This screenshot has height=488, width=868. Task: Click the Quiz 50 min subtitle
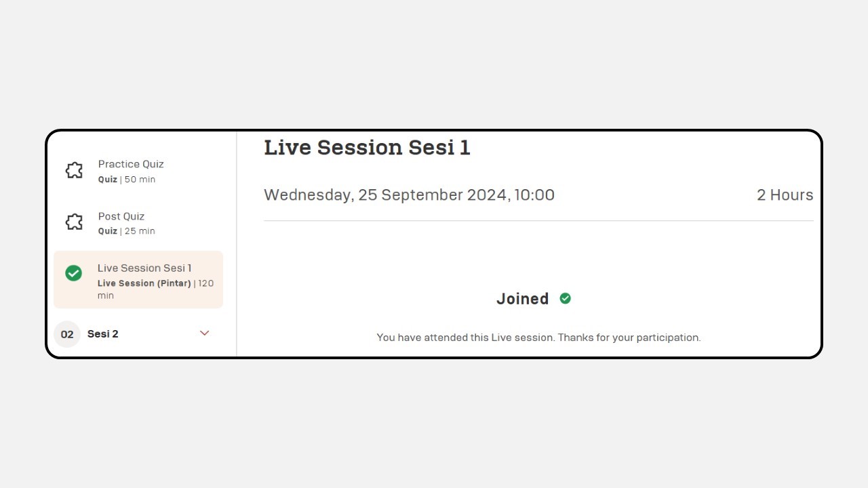(127, 180)
